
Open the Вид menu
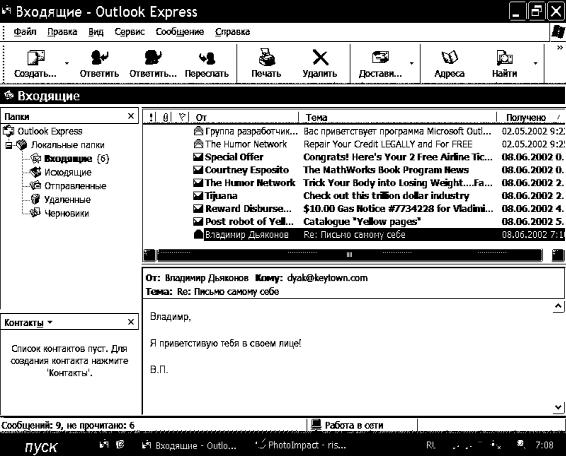[x=96, y=32]
